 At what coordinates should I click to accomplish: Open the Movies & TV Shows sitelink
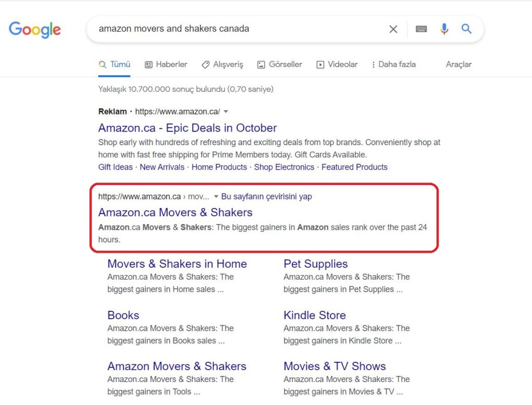[x=335, y=367]
